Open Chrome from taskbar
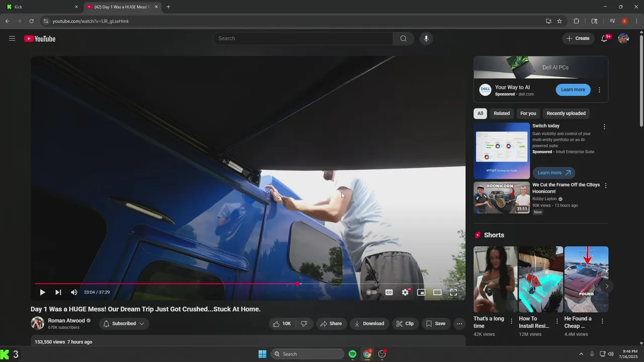 pyautogui.click(x=368, y=354)
